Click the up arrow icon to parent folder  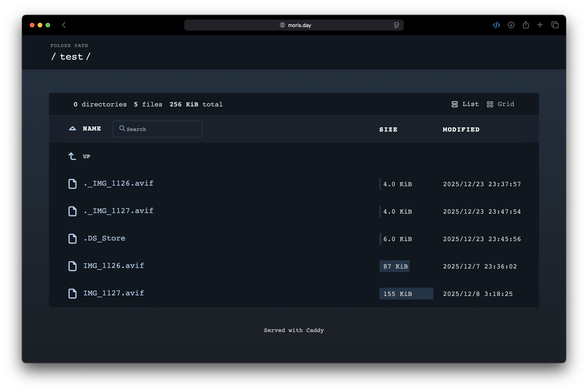click(72, 156)
